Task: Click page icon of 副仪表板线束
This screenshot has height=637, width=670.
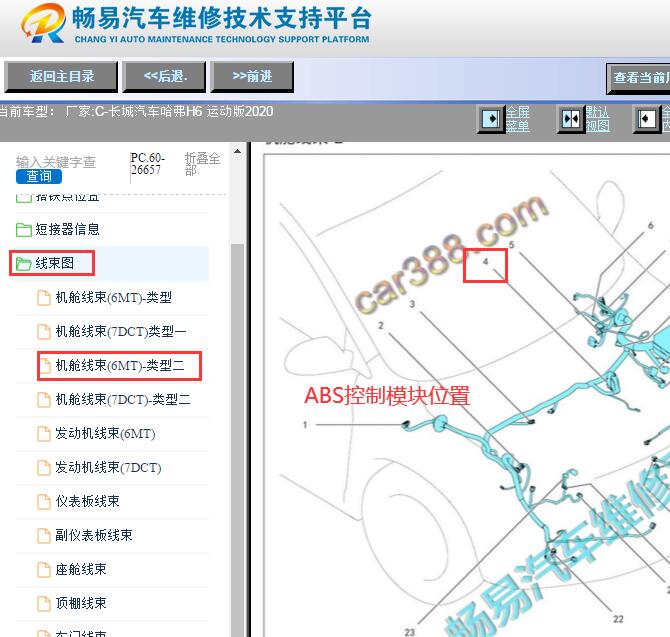Action: (x=44, y=536)
